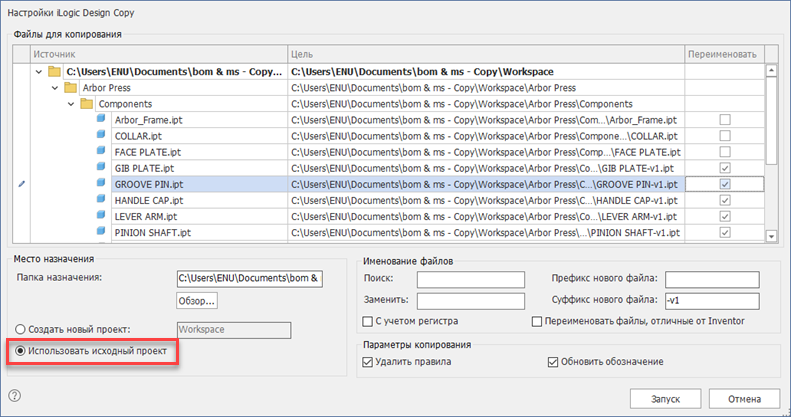The width and height of the screenshot is (791, 417).
Task: Uncheck the Удалить правила checkbox
Action: pos(367,361)
